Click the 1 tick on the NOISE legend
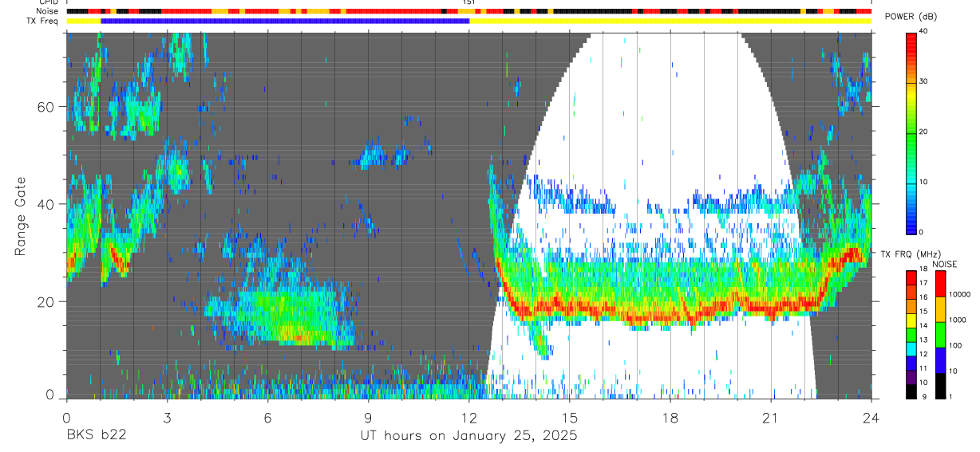The width and height of the screenshot is (980, 452). tap(952, 397)
